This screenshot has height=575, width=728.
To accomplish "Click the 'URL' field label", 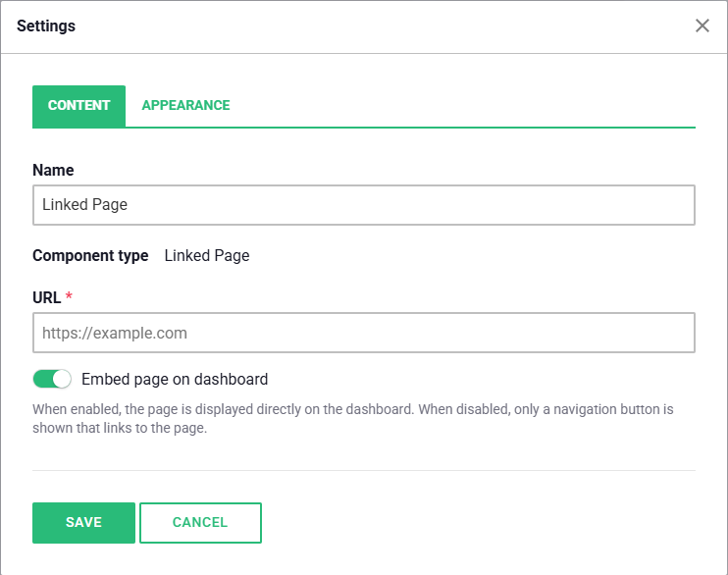I will pyautogui.click(x=46, y=297).
